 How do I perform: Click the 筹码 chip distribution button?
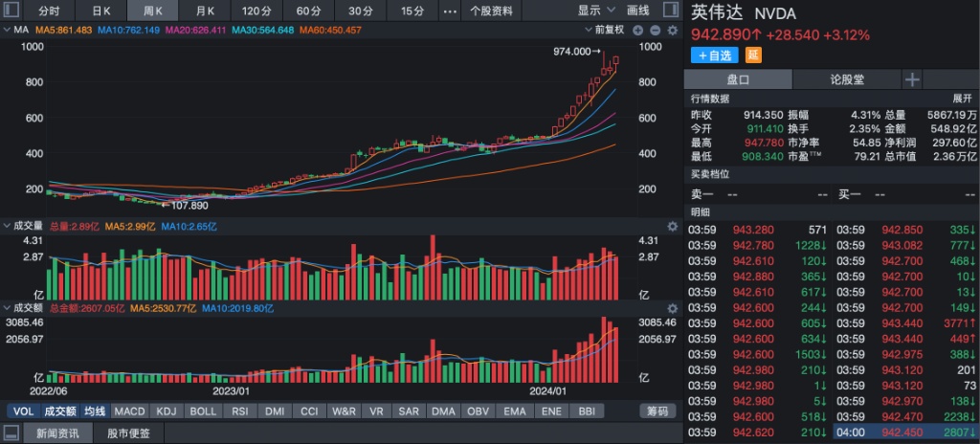658,411
